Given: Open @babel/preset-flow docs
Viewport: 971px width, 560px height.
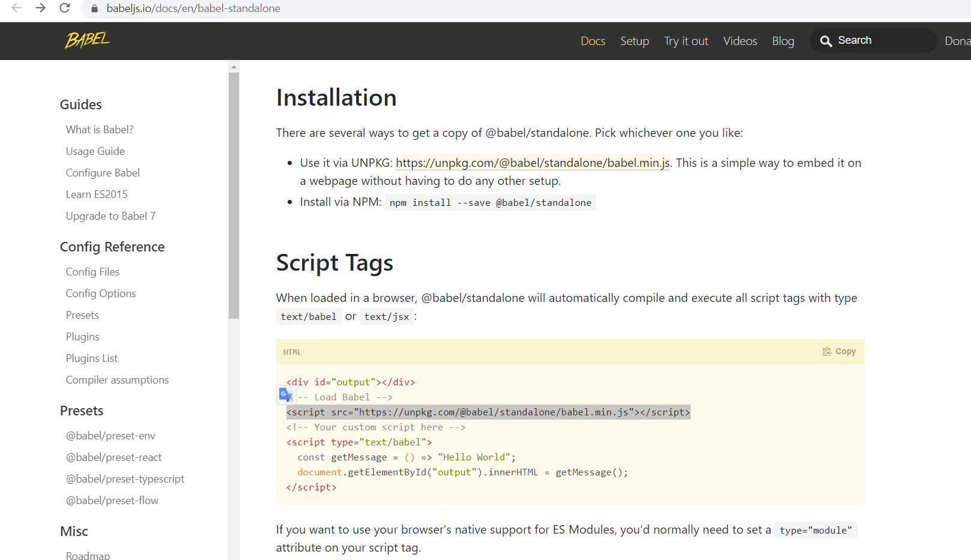Looking at the screenshot, I should click(112, 501).
